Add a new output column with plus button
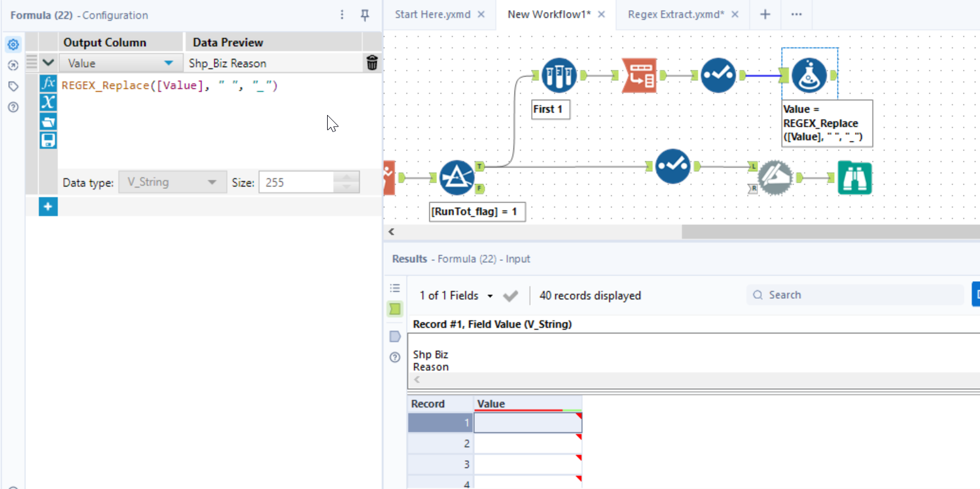This screenshot has width=980, height=489. [48, 207]
